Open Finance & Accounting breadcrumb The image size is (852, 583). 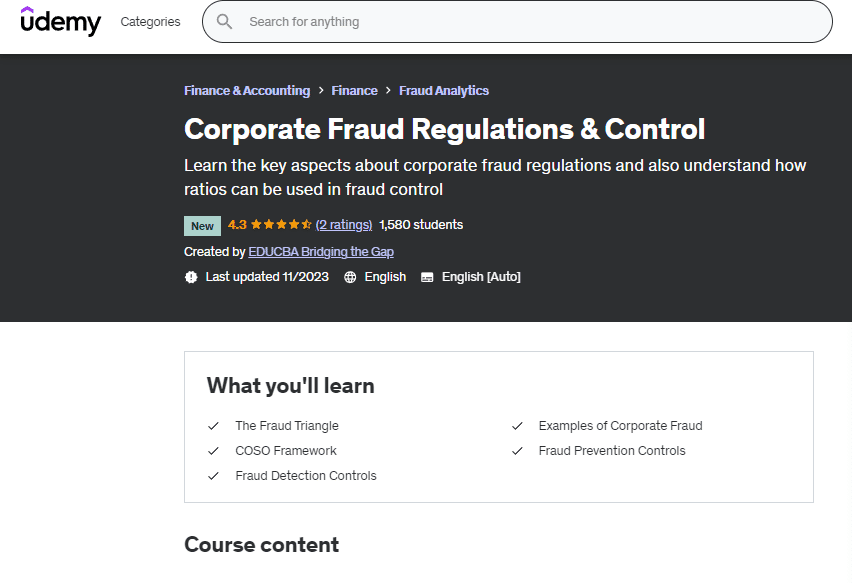(247, 91)
